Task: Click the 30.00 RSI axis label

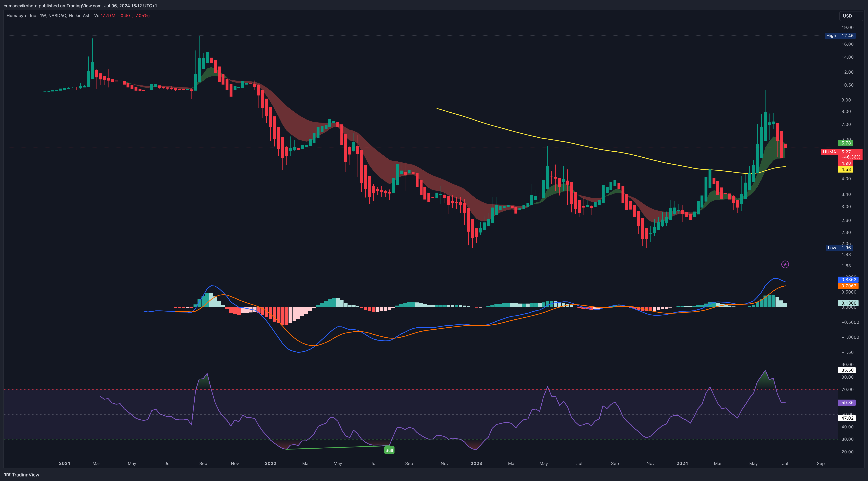Action: click(847, 439)
